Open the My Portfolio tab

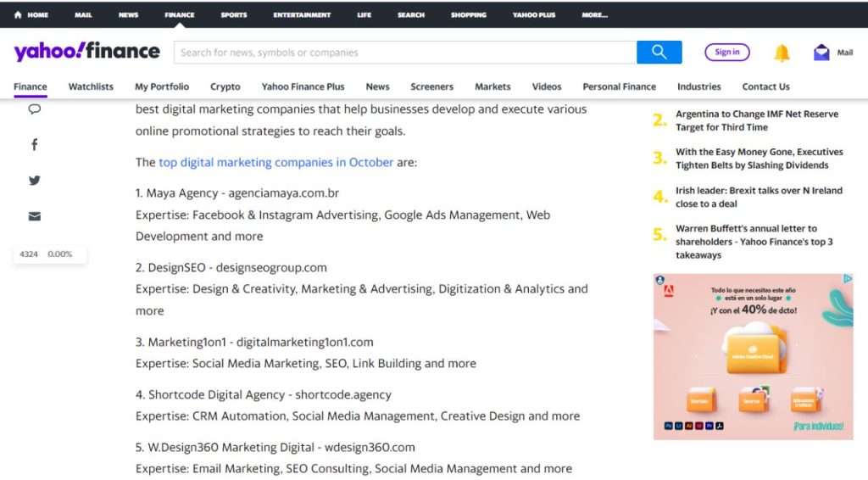pyautogui.click(x=162, y=87)
